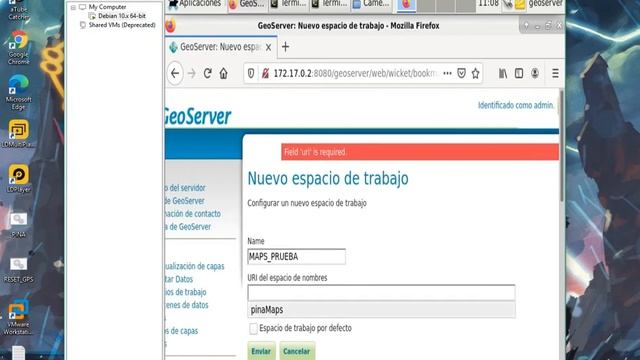Open page actions three-dot menu
Viewport: 640px width, 360px height.
pyautogui.click(x=447, y=73)
